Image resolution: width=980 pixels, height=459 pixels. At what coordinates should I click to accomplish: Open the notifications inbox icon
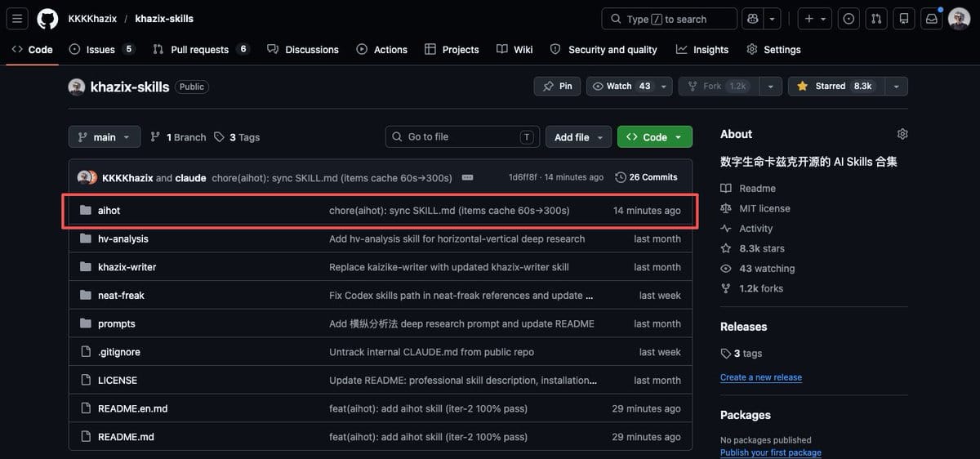point(930,19)
